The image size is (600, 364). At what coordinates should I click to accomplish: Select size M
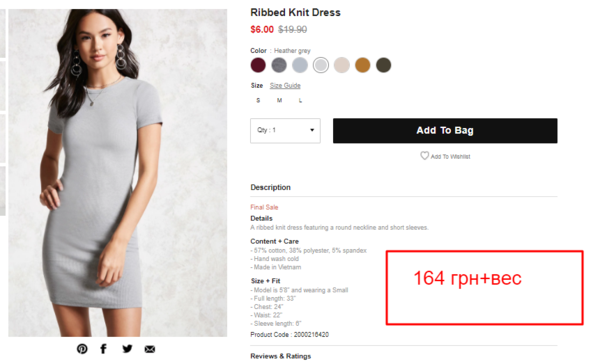click(279, 100)
